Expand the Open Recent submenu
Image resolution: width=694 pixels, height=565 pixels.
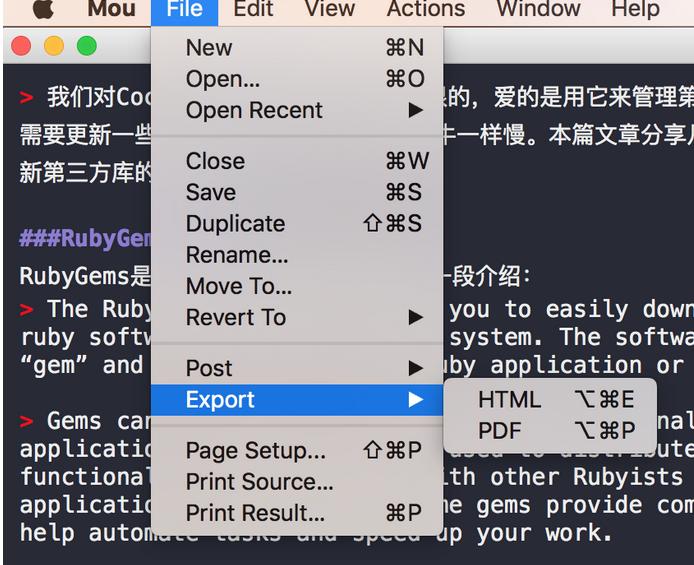pos(297,110)
